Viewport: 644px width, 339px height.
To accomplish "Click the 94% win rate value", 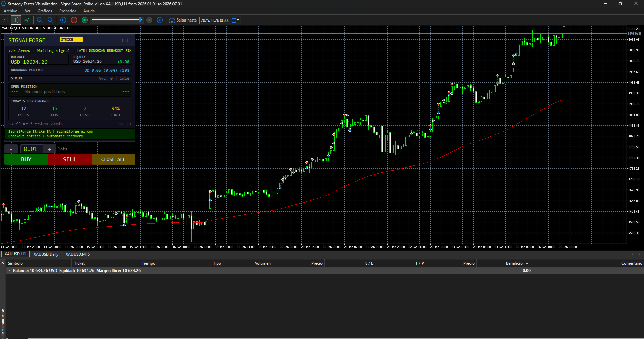I will pyautogui.click(x=116, y=108).
